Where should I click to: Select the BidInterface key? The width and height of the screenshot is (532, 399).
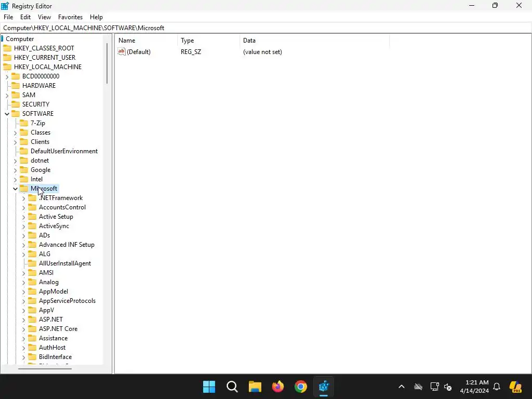tap(55, 357)
